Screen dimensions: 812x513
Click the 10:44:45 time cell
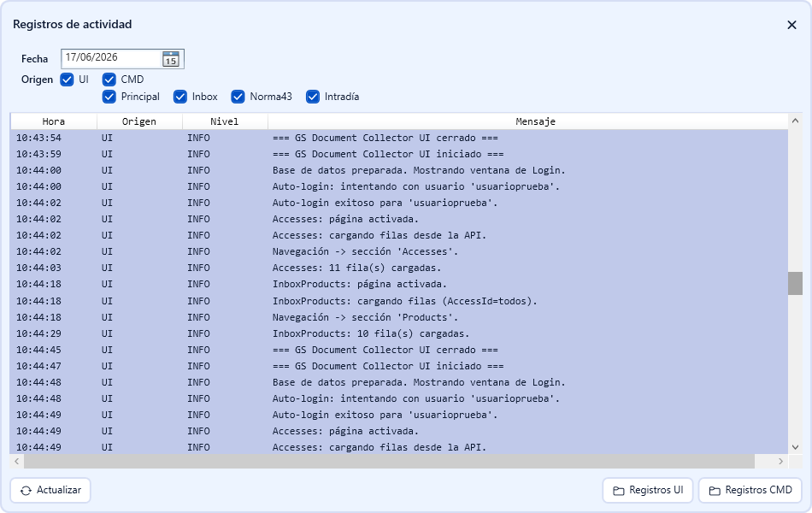(x=38, y=350)
